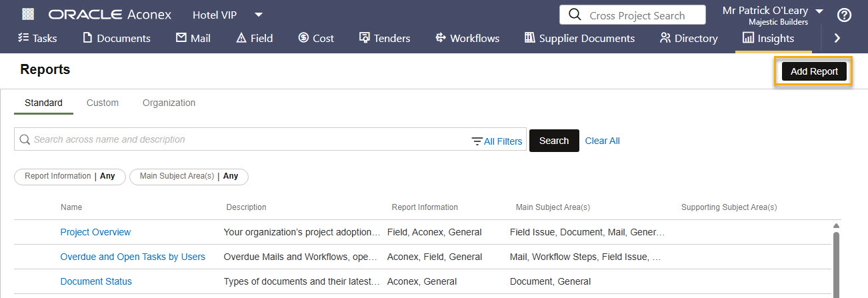
Task: Show more navigation items with right chevron
Action: 837,38
